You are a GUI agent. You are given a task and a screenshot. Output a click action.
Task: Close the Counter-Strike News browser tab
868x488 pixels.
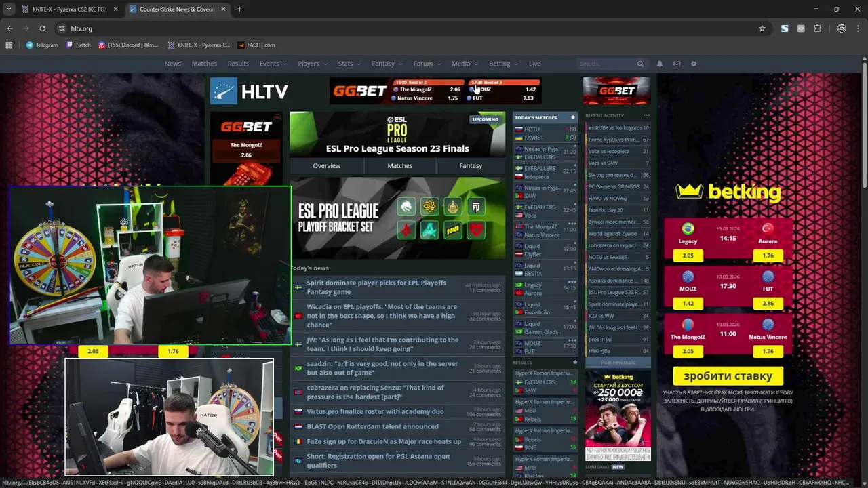[x=223, y=9]
